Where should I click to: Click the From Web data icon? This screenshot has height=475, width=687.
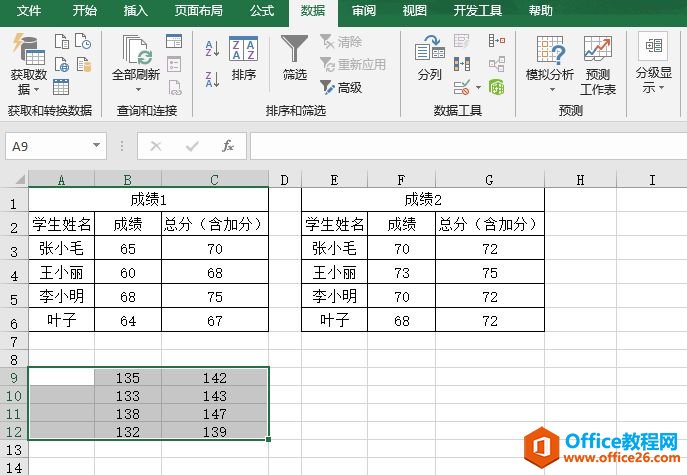(62, 64)
